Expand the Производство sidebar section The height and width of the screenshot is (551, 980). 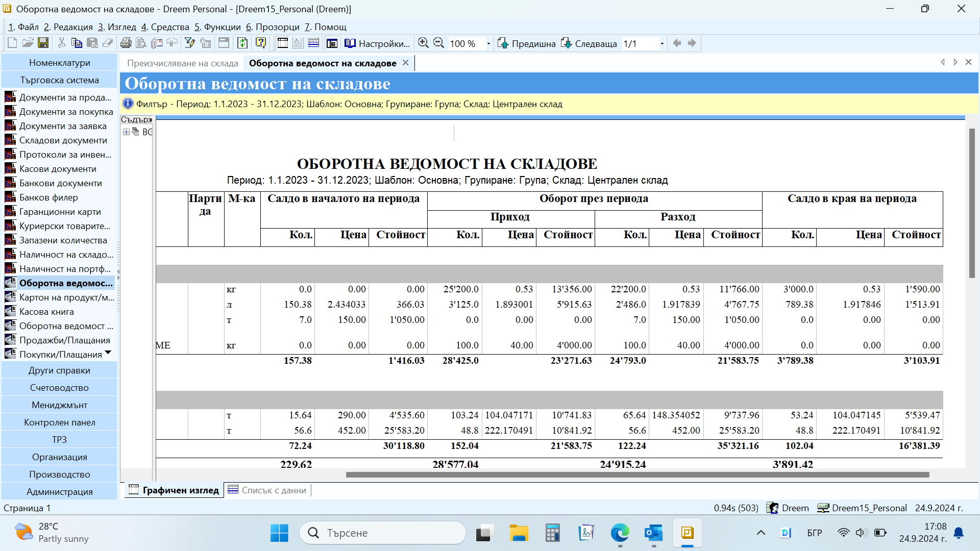click(60, 474)
